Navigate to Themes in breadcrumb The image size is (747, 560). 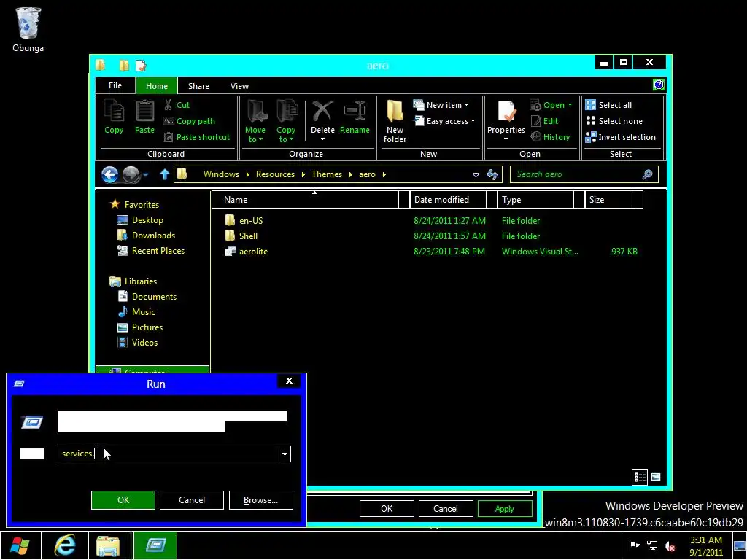click(327, 174)
